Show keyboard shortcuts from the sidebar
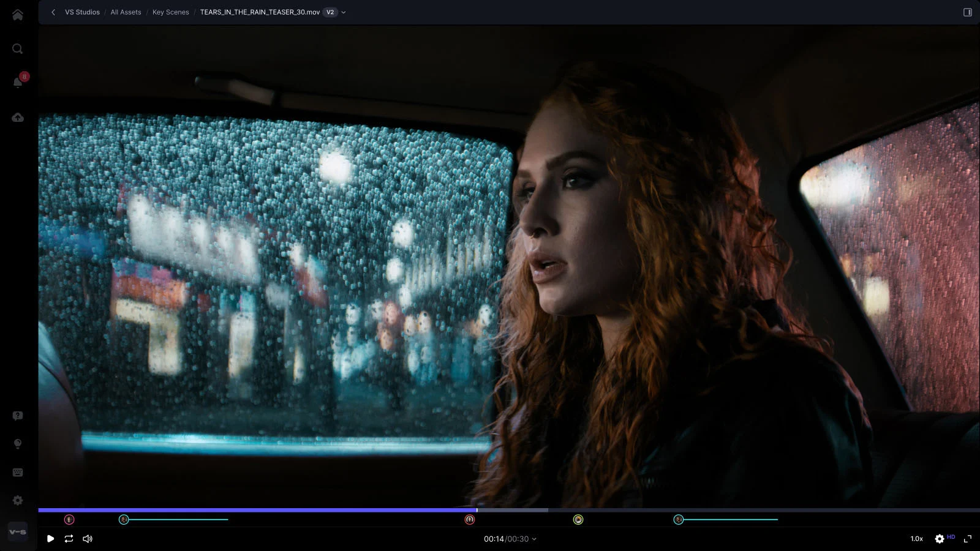 point(18,472)
